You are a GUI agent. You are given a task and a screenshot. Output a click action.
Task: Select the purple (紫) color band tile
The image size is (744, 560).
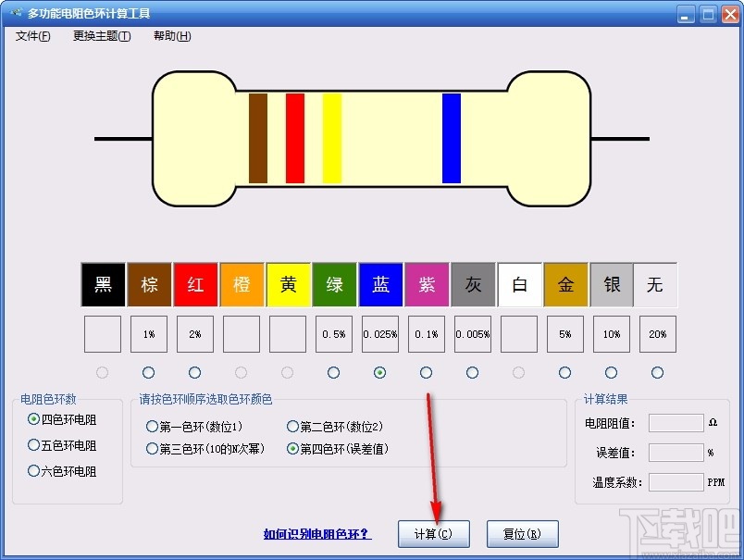[426, 285]
